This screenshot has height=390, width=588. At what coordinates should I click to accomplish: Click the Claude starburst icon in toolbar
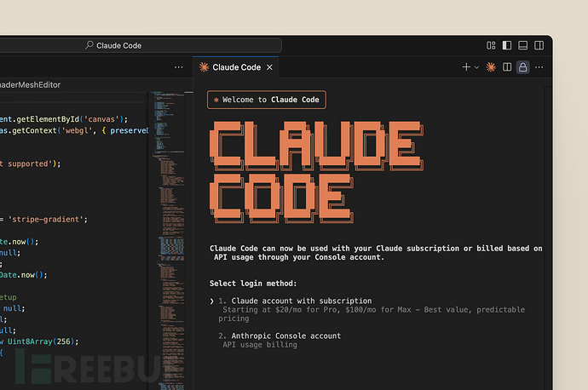point(491,67)
